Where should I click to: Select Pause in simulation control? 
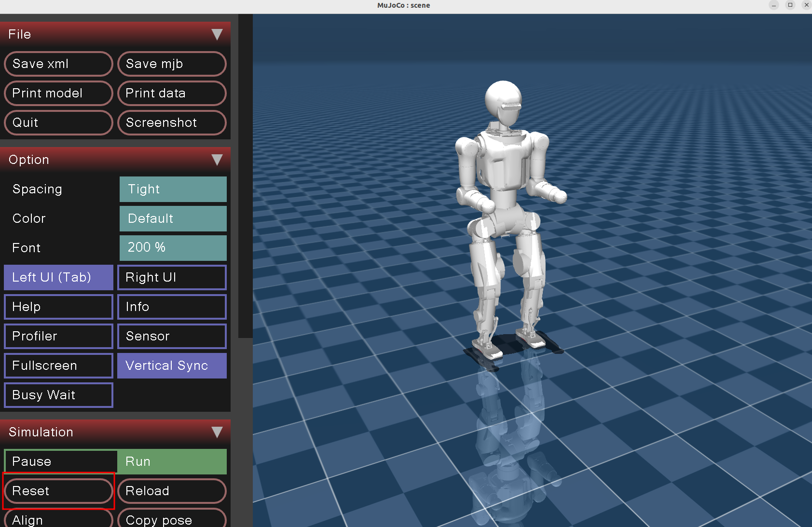pyautogui.click(x=61, y=461)
